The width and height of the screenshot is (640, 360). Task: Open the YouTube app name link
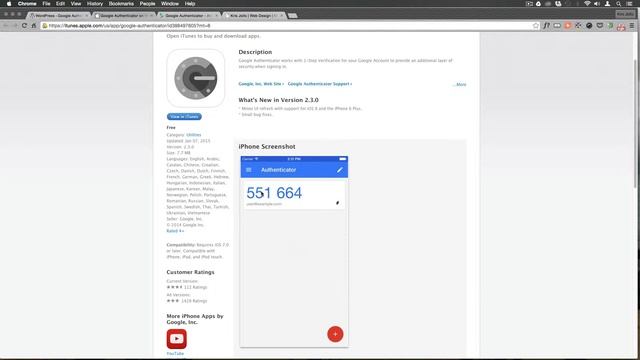(x=175, y=353)
